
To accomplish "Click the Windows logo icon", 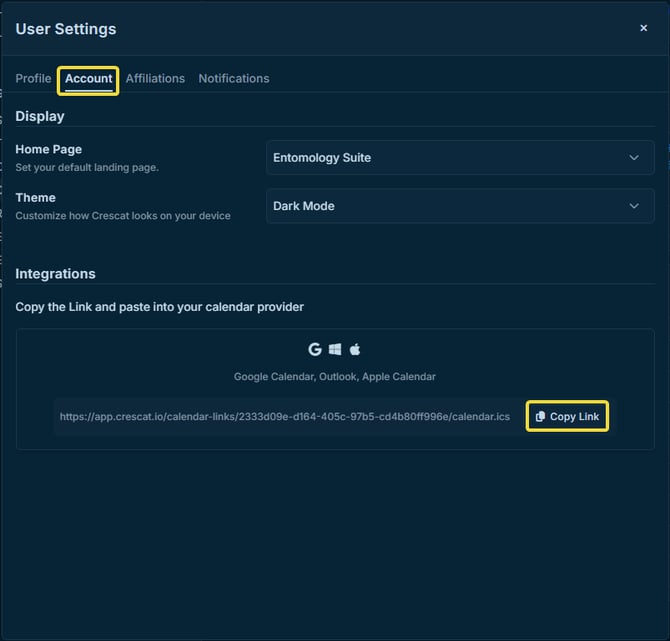I will [335, 349].
